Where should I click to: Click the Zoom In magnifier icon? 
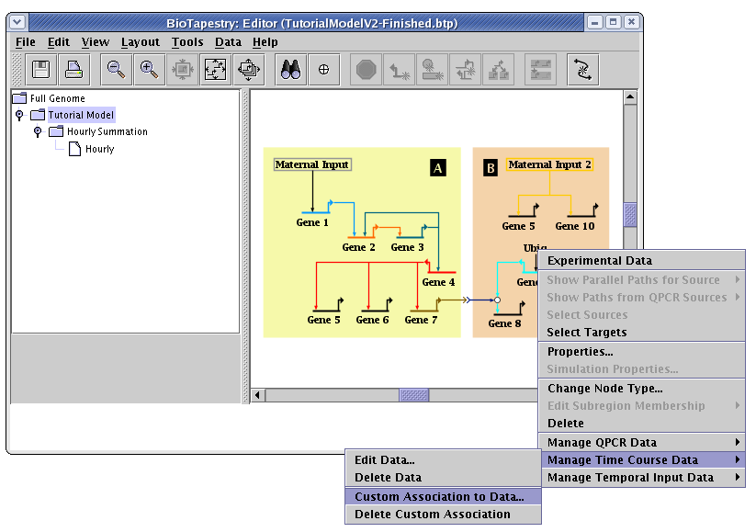coord(149,69)
